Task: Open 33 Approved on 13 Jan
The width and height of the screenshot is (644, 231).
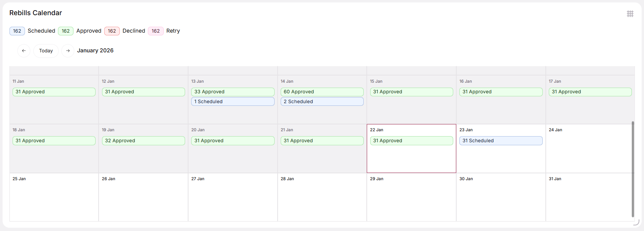Action: point(233,92)
